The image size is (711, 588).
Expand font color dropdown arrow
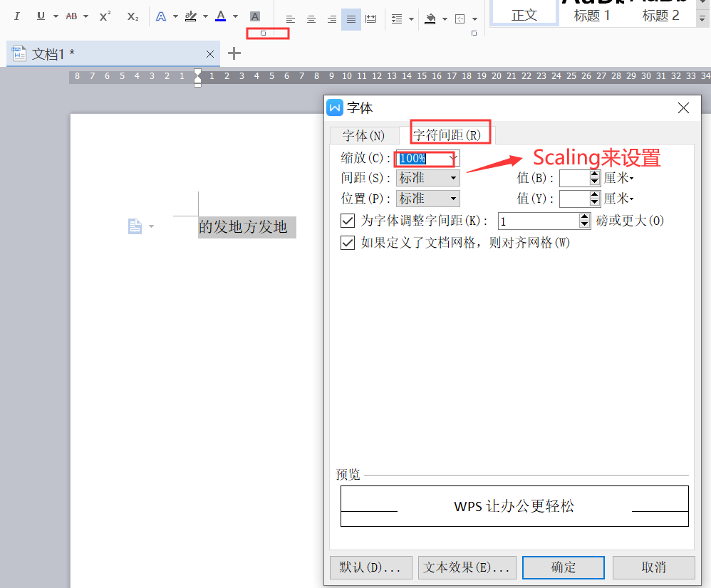coord(235,17)
